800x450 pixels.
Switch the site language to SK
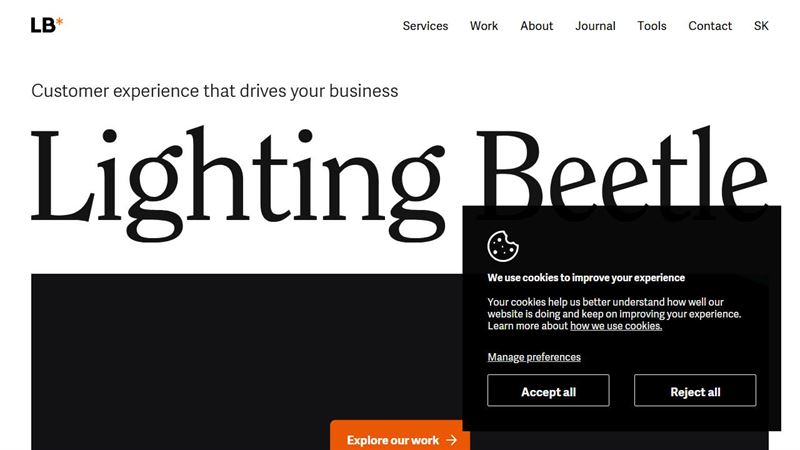click(x=761, y=26)
